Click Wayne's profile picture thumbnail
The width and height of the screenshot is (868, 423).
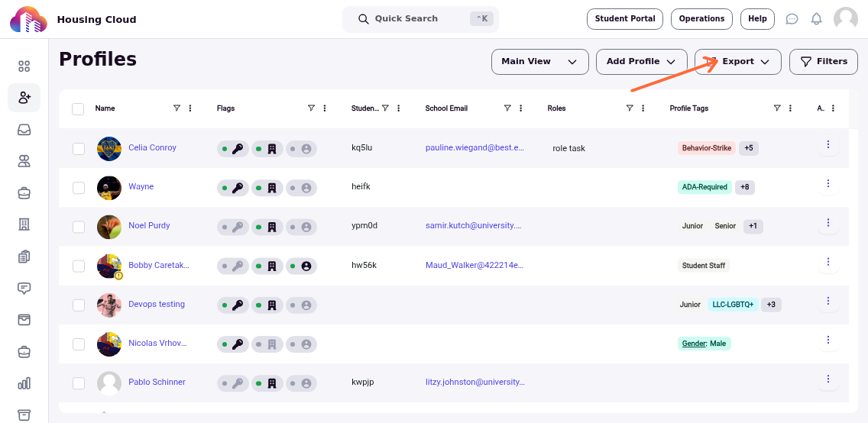(x=109, y=188)
